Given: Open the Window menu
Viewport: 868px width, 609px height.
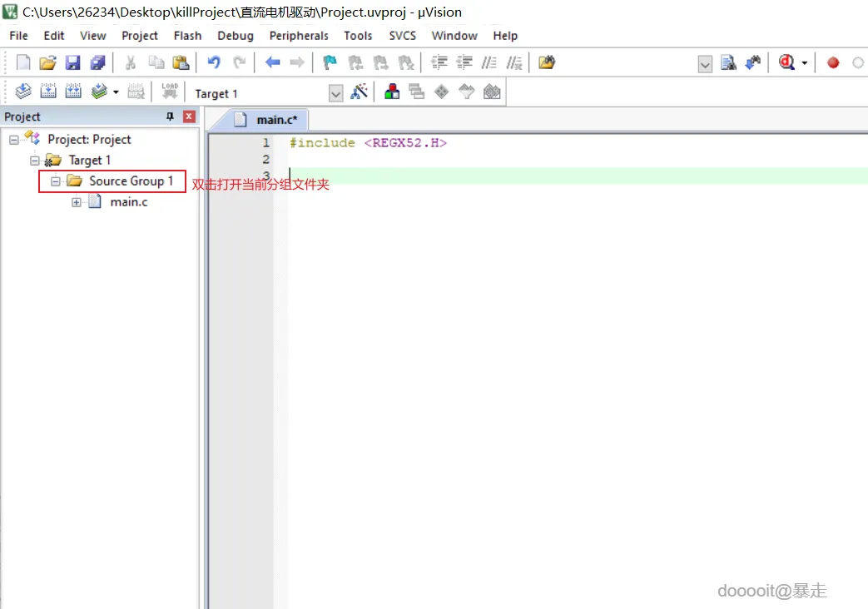Looking at the screenshot, I should pos(454,36).
